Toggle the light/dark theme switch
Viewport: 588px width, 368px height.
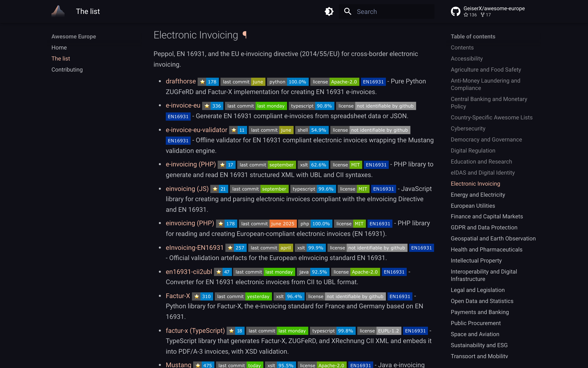pyautogui.click(x=329, y=11)
